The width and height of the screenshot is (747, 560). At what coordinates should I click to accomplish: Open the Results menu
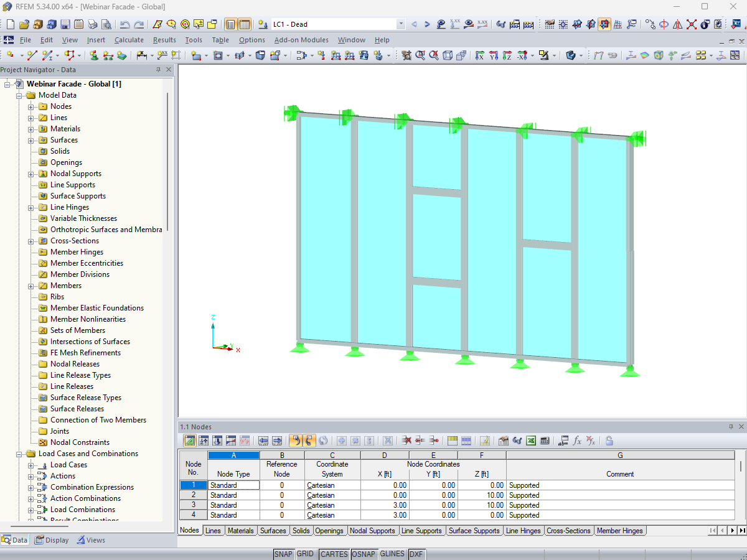point(164,40)
